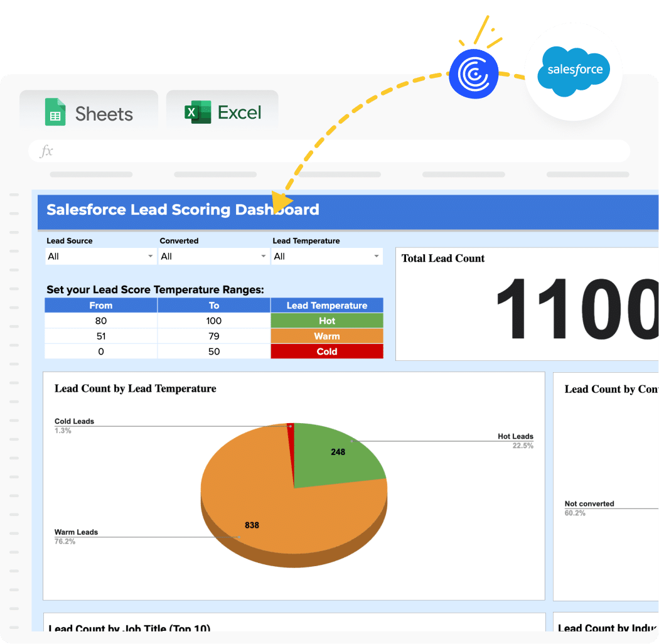
Task: Click in the formula bar field
Action: tap(329, 151)
